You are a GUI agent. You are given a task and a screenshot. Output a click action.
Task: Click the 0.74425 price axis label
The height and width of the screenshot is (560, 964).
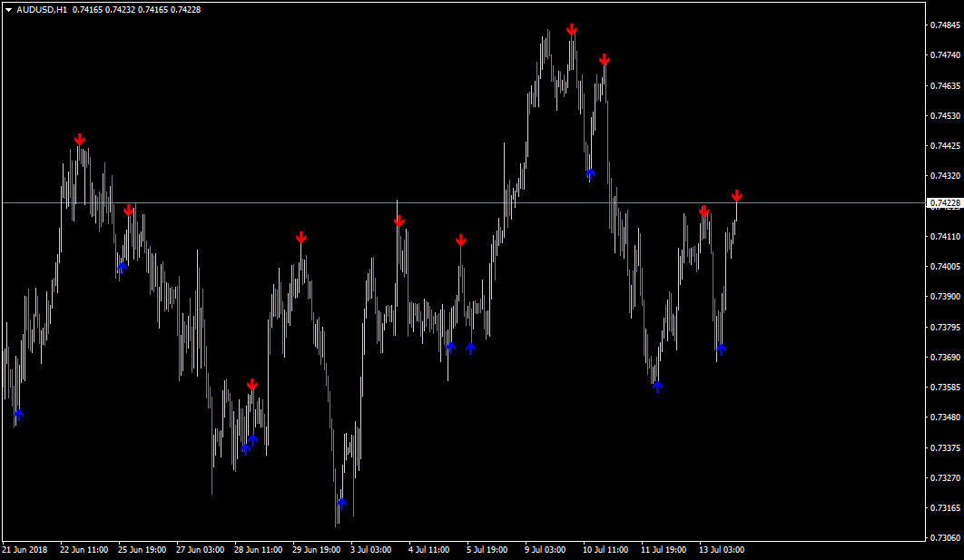945,146
